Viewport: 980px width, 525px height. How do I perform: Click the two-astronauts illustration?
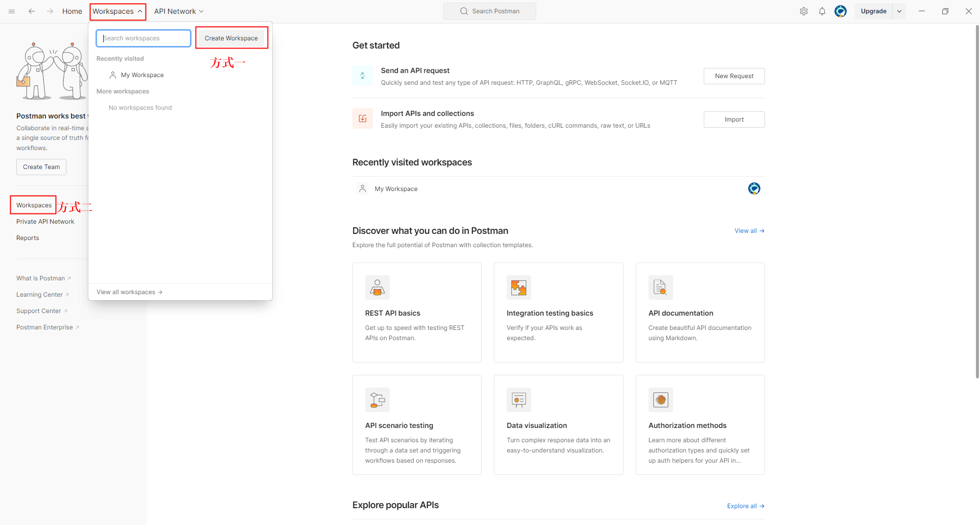(53, 71)
